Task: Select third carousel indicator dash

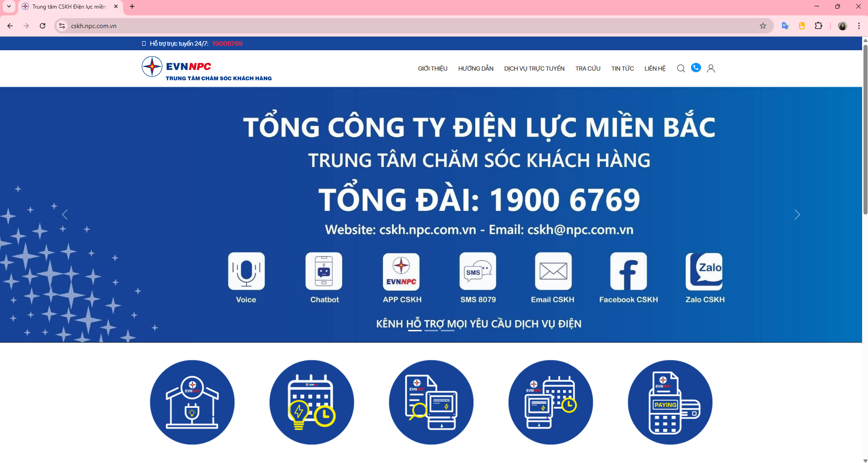Action: pos(448,331)
